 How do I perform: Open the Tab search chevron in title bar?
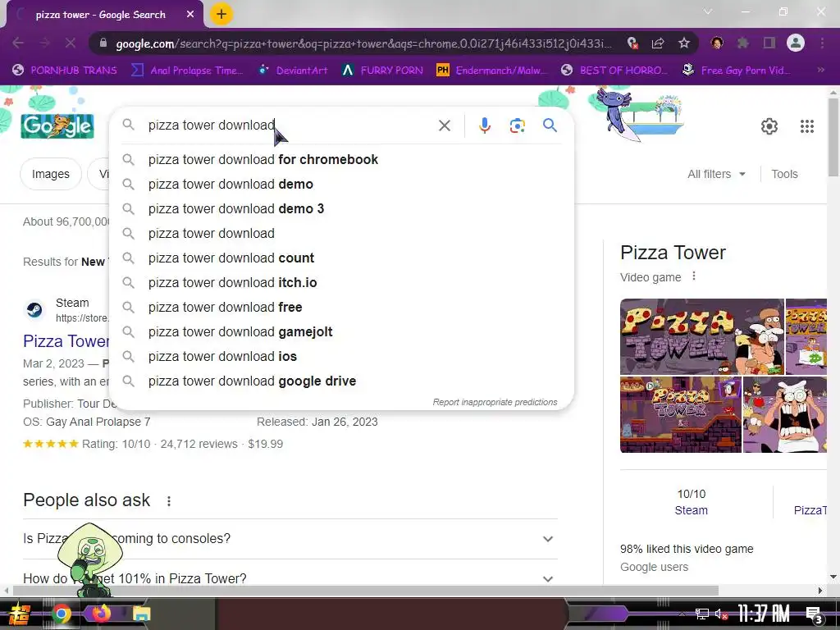(x=708, y=11)
